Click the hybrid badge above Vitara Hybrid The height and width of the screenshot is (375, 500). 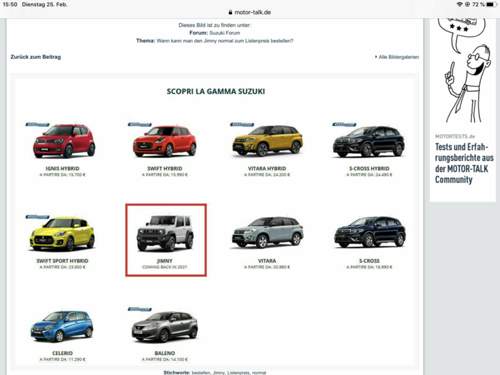click(x=242, y=125)
